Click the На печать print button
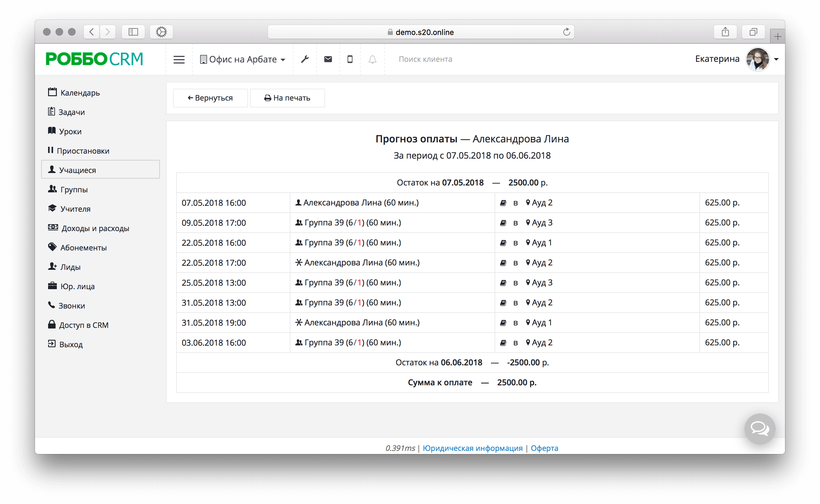 coord(287,98)
